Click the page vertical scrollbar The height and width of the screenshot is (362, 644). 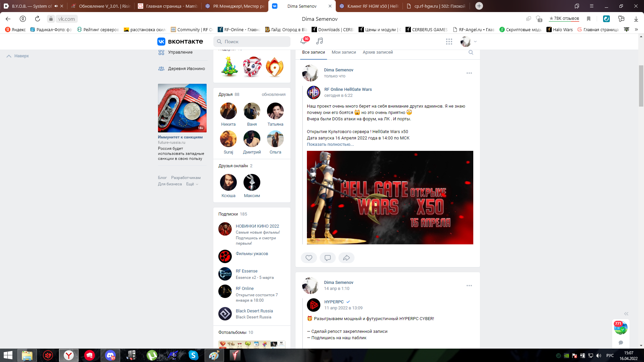click(641, 86)
